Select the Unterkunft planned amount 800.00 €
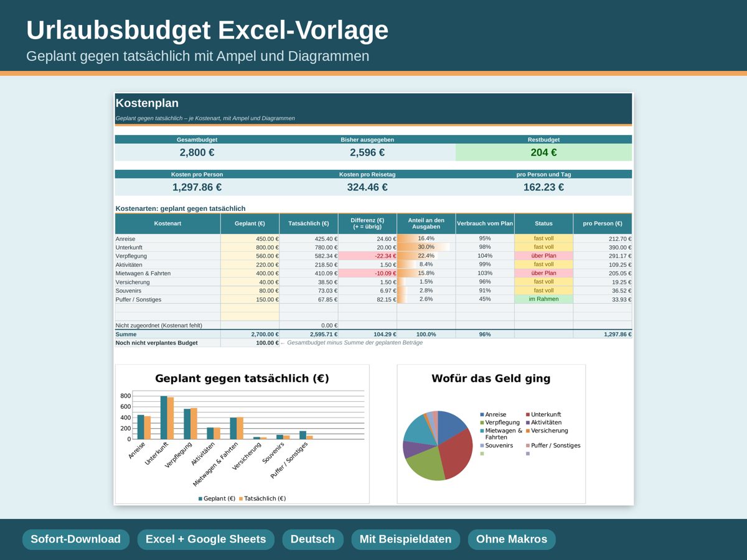This screenshot has width=747, height=560. point(250,247)
